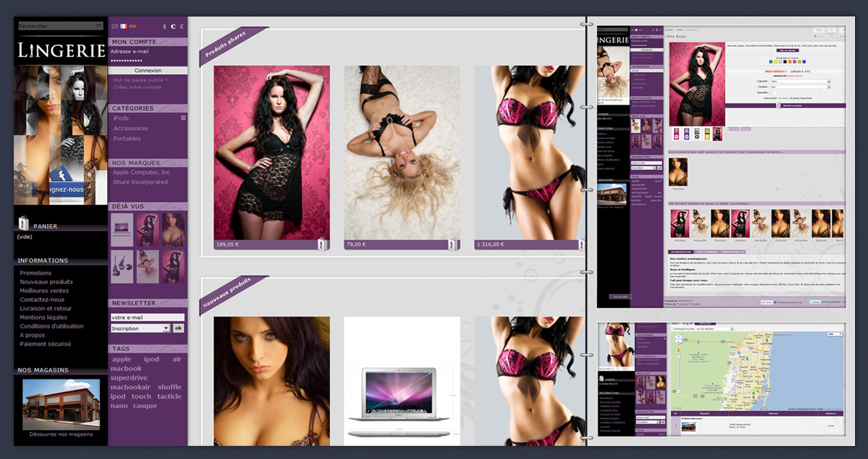The width and height of the screenshot is (868, 459).
Task: Add the 189,05 € product to cart
Action: 322,244
